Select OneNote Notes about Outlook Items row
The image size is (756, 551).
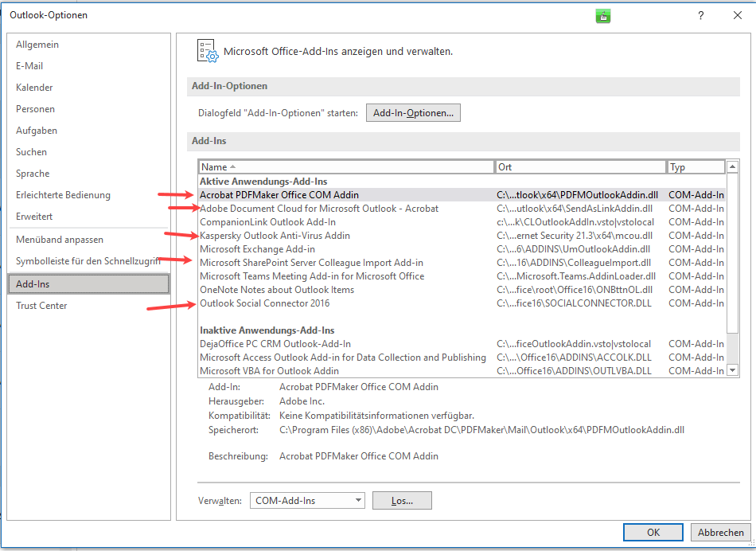[462, 290]
